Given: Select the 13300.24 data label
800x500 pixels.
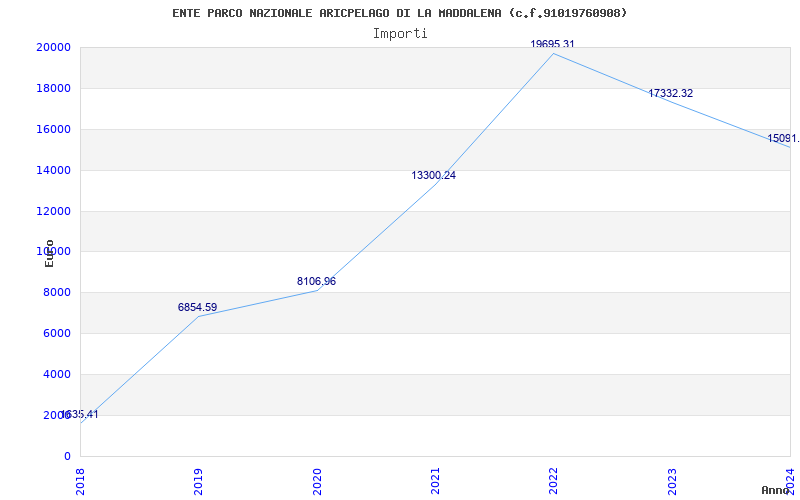Looking at the screenshot, I should [434, 176].
